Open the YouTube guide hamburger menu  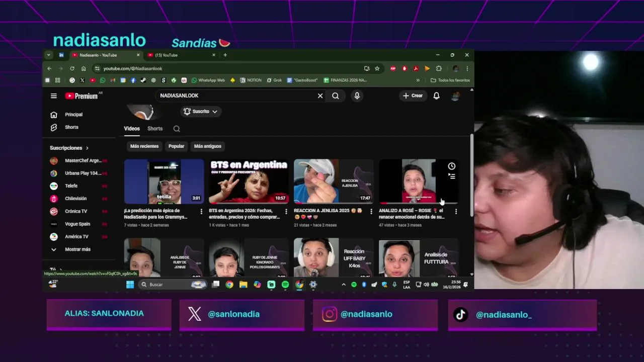(54, 96)
